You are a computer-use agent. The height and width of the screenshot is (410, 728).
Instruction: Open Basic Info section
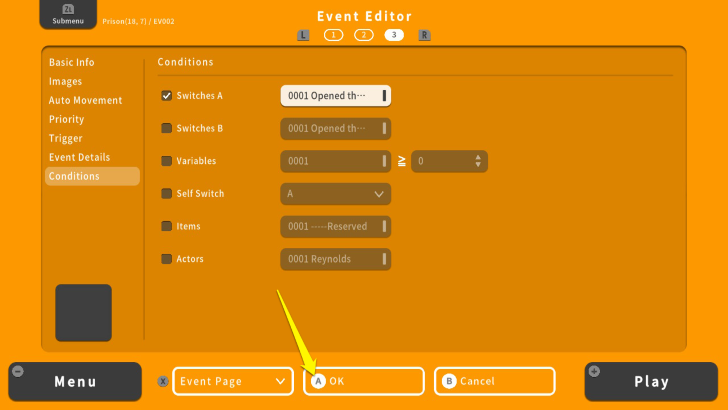point(72,62)
